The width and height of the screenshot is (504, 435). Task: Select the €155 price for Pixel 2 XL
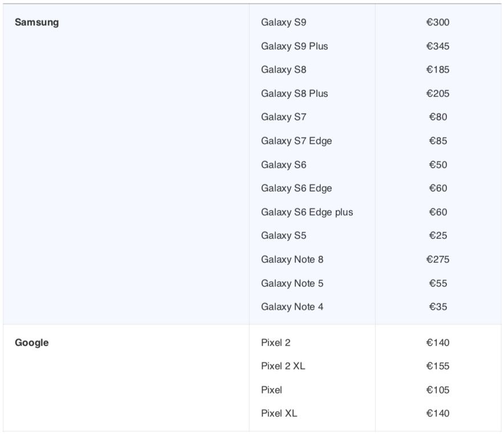coord(438,366)
